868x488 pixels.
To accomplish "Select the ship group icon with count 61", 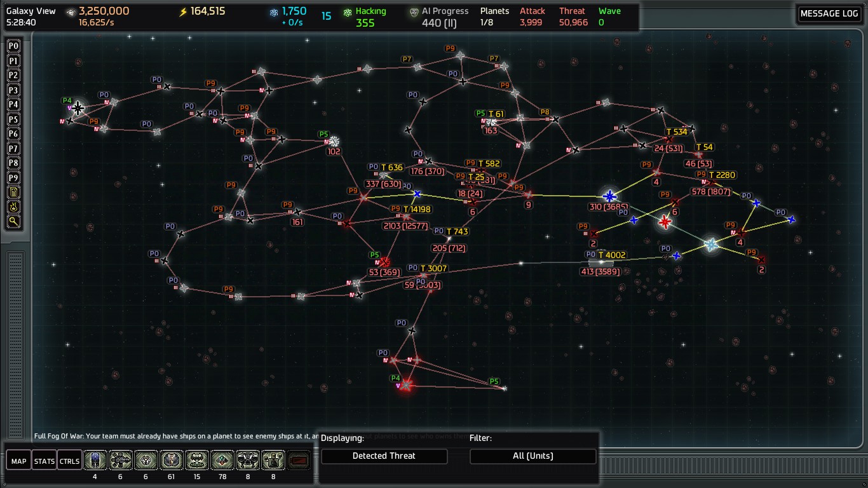I will 172,460.
